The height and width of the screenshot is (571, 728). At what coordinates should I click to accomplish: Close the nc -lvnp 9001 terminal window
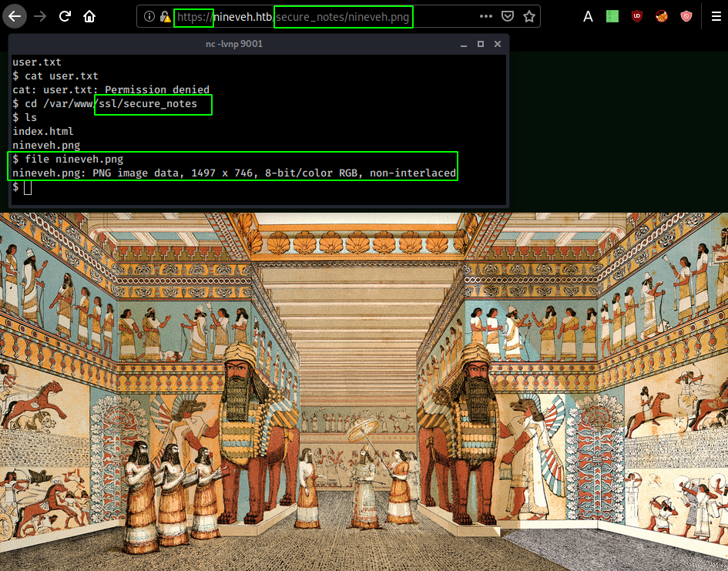point(498,44)
